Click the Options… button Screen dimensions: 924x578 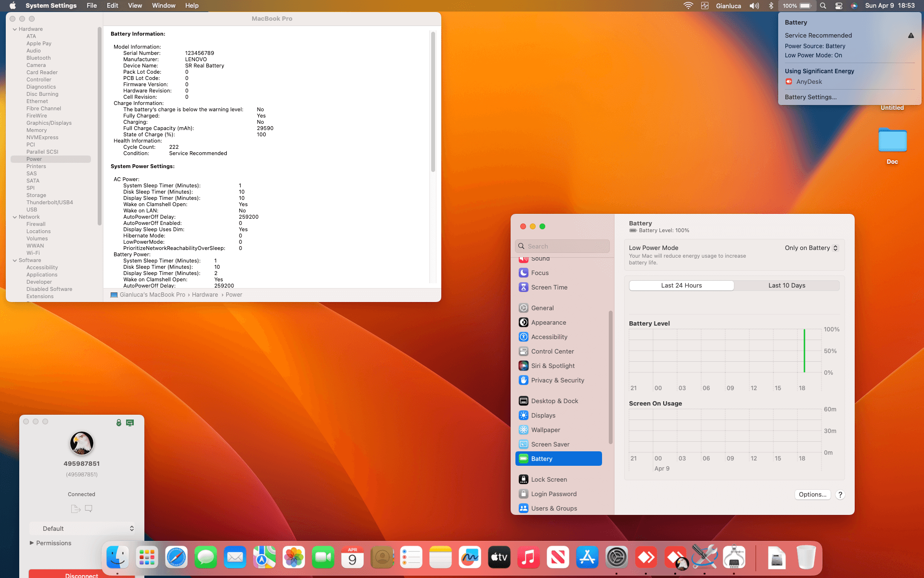[812, 495]
